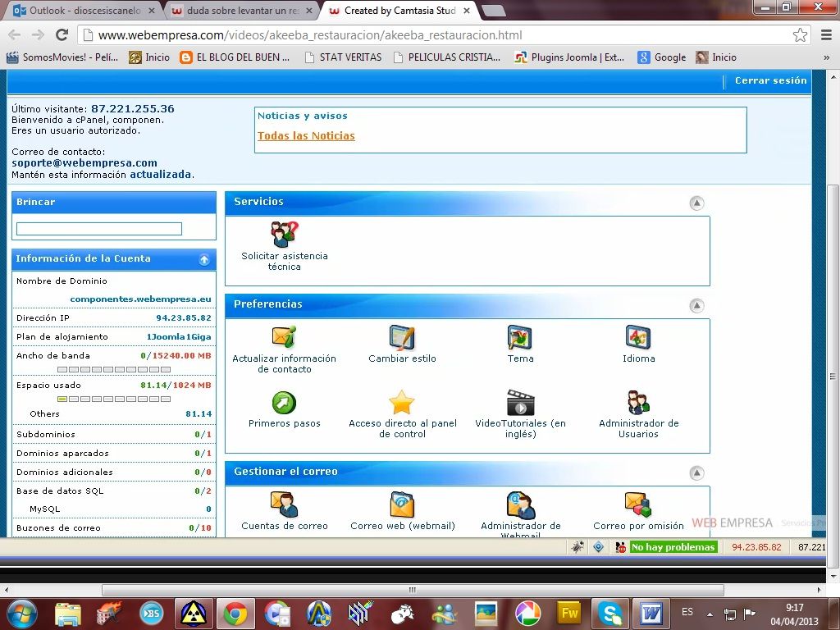The height and width of the screenshot is (630, 840).
Task: Open the Chrome menu icon
Action: click(x=827, y=35)
